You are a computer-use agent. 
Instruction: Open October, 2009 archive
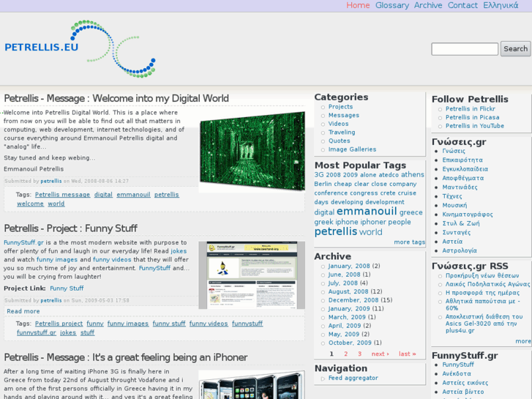(350, 343)
